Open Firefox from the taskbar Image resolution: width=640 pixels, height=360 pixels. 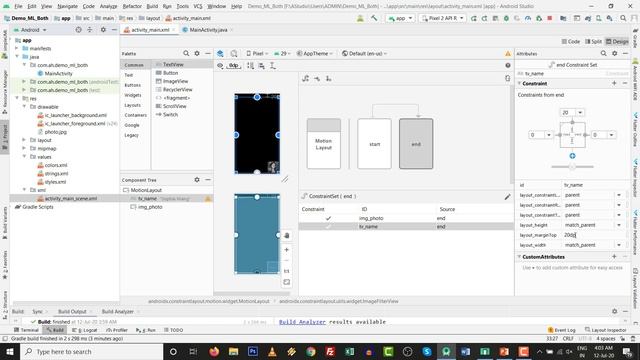(213, 351)
